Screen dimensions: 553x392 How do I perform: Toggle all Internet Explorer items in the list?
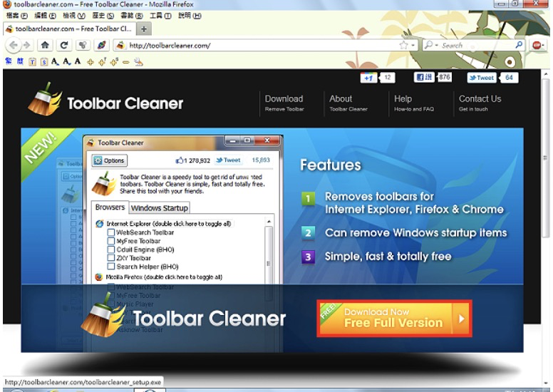click(x=169, y=224)
